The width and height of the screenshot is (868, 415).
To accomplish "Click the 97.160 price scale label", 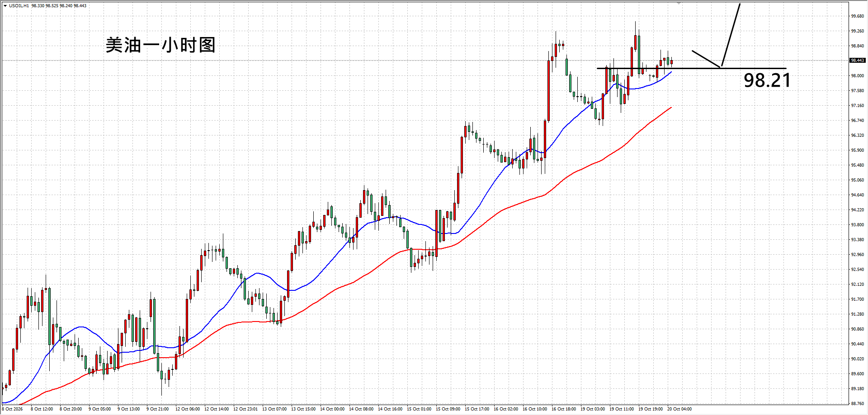I will (x=858, y=106).
